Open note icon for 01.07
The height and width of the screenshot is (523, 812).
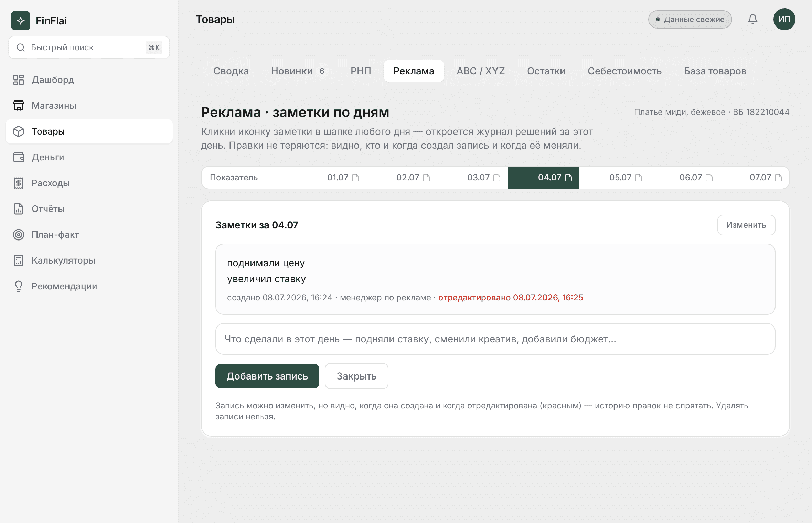355,178
